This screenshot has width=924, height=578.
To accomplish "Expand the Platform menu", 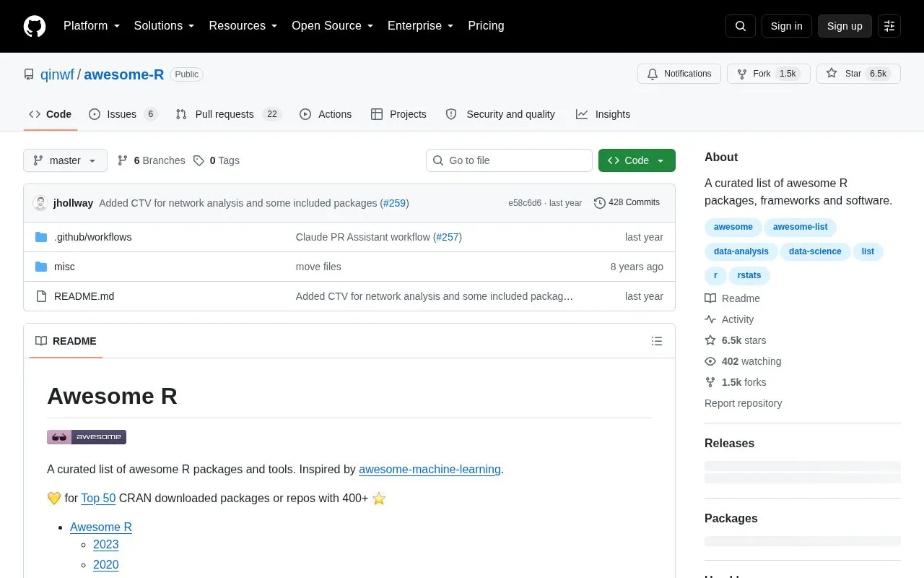I will point(92,26).
